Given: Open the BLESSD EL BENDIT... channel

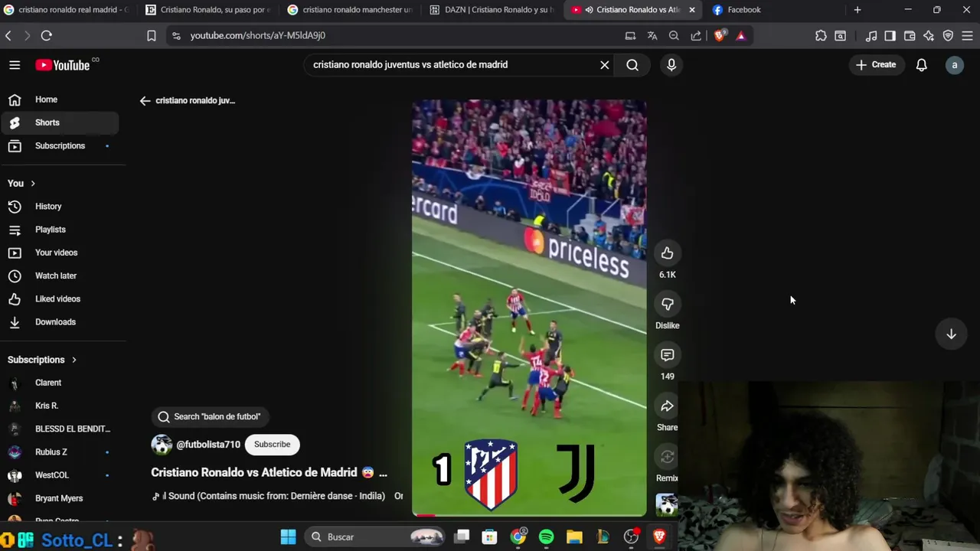Looking at the screenshot, I should pyautogui.click(x=60, y=429).
